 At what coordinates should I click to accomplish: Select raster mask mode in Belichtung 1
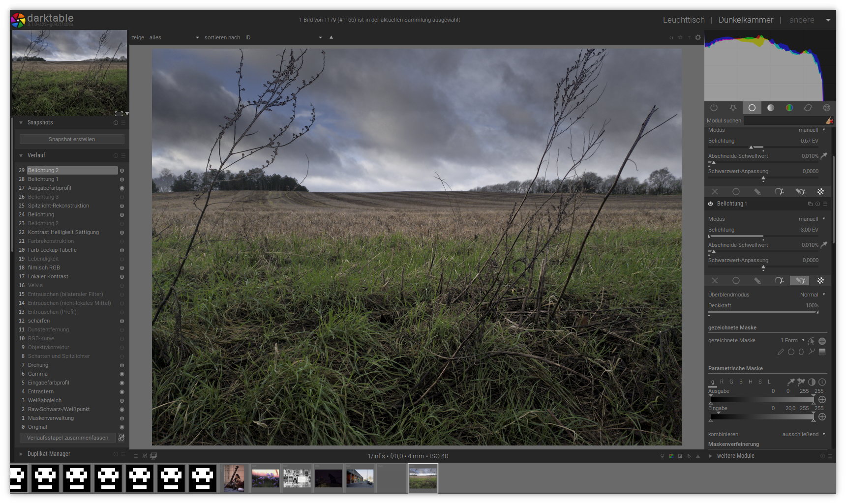pyautogui.click(x=820, y=281)
